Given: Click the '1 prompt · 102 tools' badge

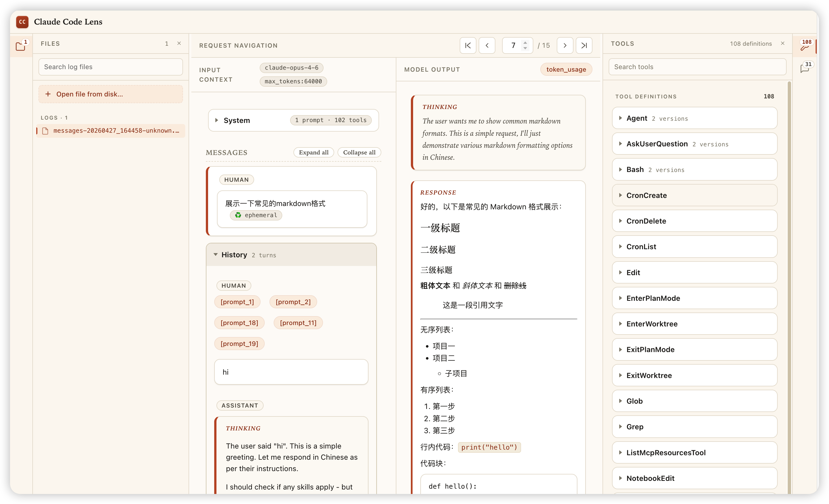Looking at the screenshot, I should pyautogui.click(x=331, y=120).
